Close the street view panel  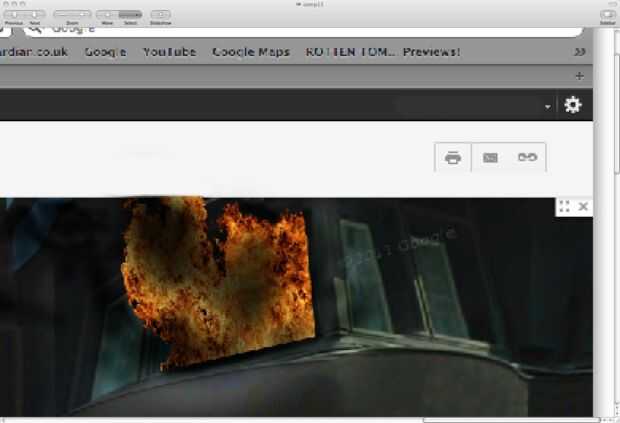click(x=583, y=206)
